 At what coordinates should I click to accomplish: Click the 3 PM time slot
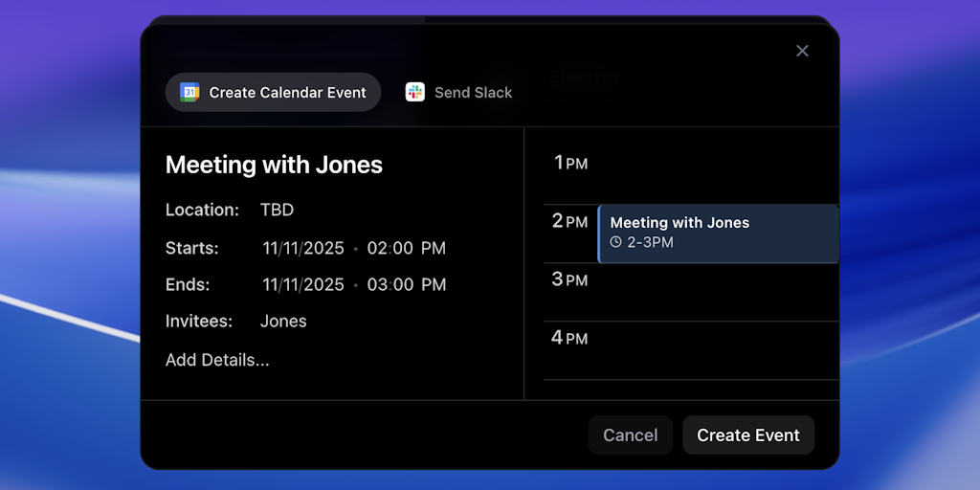(718, 292)
